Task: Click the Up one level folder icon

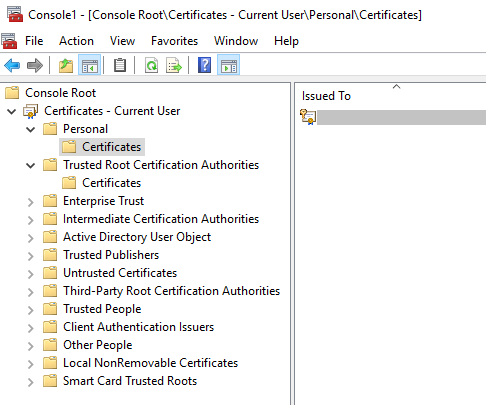Action: (x=66, y=65)
